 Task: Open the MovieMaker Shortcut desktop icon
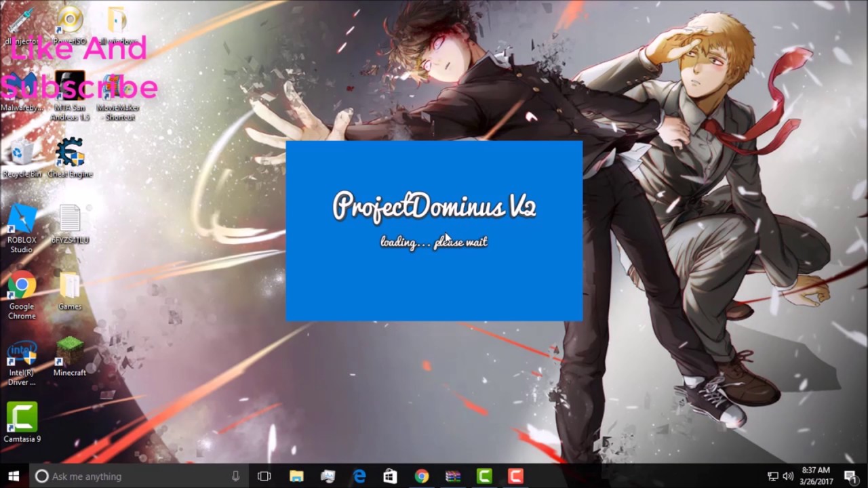tap(117, 96)
